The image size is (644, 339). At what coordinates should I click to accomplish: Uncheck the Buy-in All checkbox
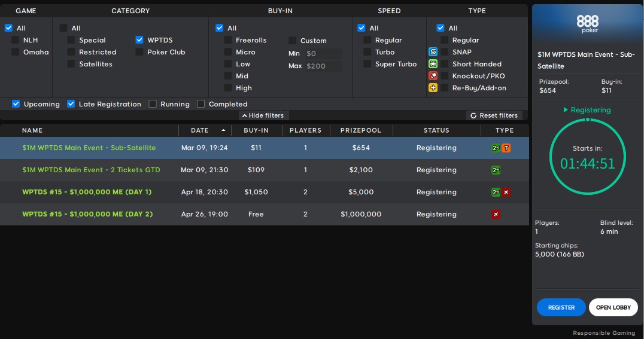pos(219,28)
